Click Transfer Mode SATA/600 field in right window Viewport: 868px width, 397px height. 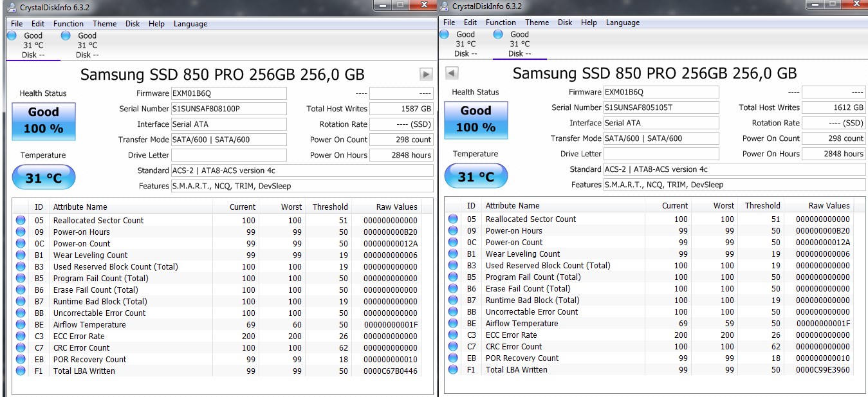click(661, 138)
